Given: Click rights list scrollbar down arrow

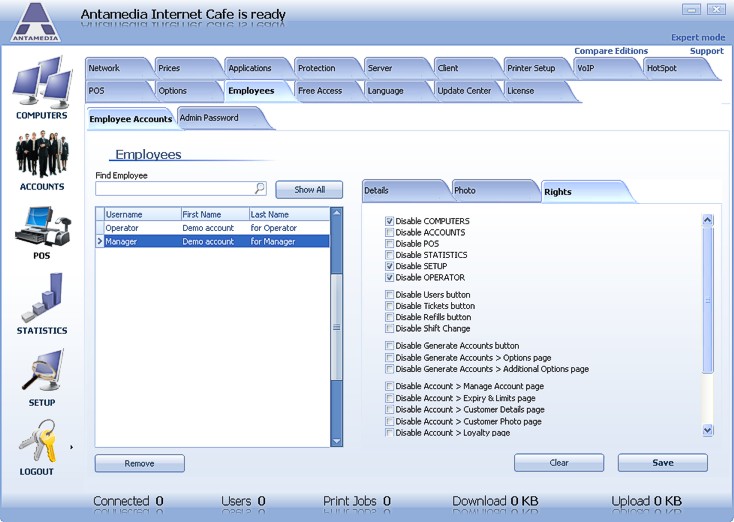Looking at the screenshot, I should tap(708, 430).
